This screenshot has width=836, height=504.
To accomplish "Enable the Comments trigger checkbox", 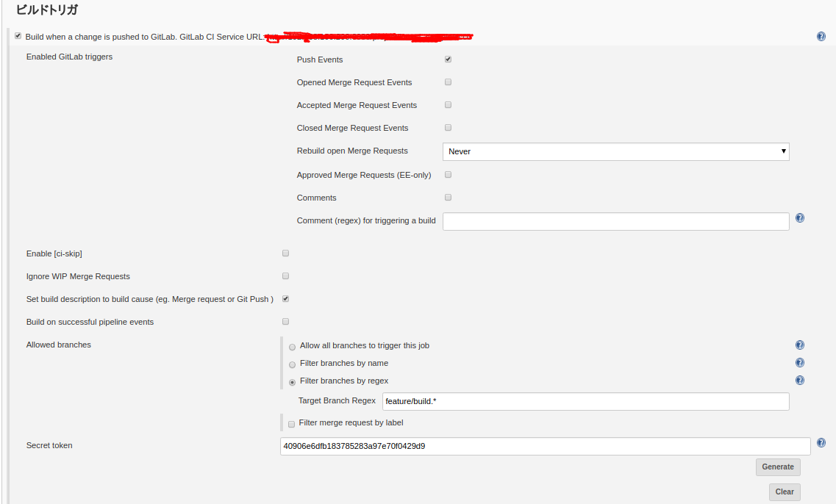I will click(x=448, y=198).
